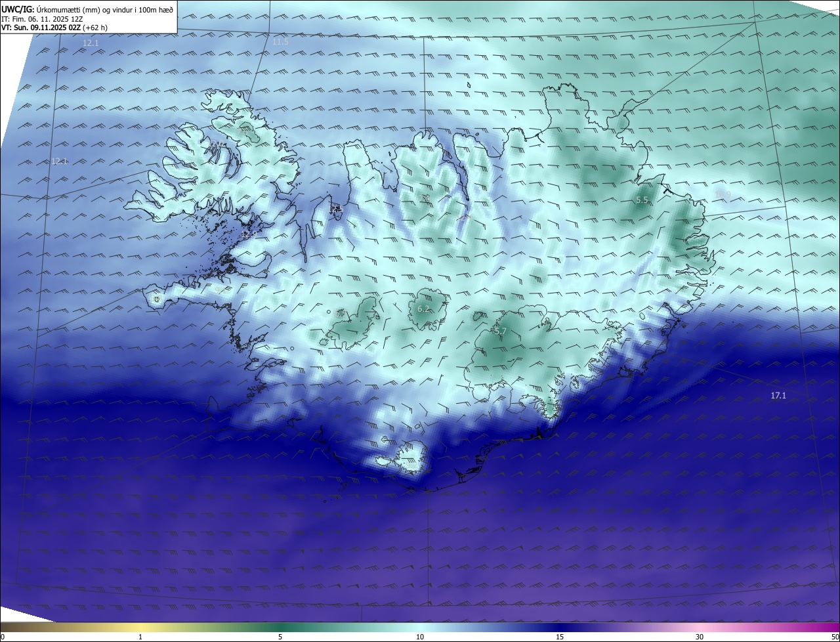Click the 12.1 value west of the Westfjords
Screen dimensions: 840x642
point(59,161)
